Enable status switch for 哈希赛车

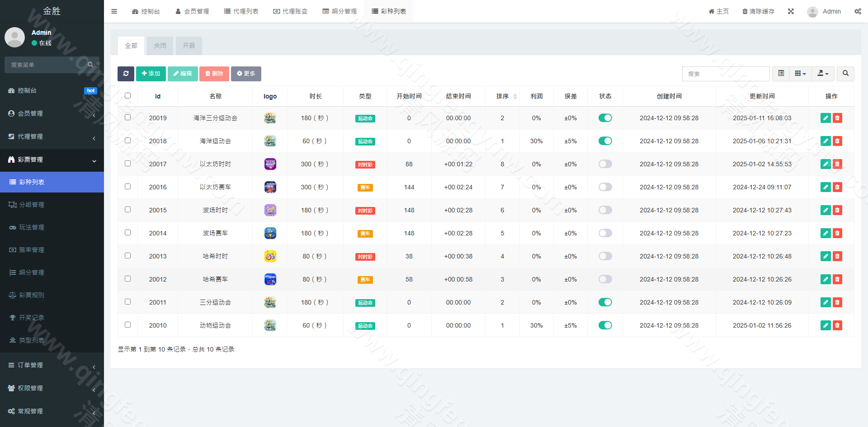pos(605,279)
